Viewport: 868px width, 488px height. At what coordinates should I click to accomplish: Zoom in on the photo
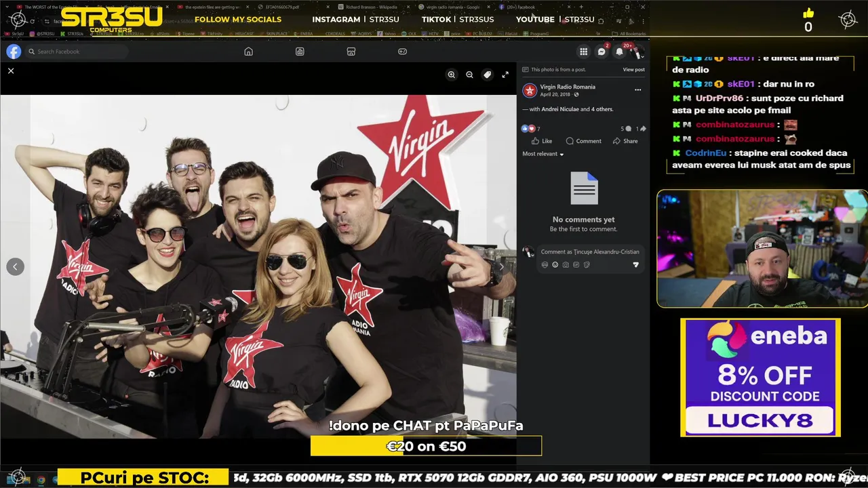point(451,75)
